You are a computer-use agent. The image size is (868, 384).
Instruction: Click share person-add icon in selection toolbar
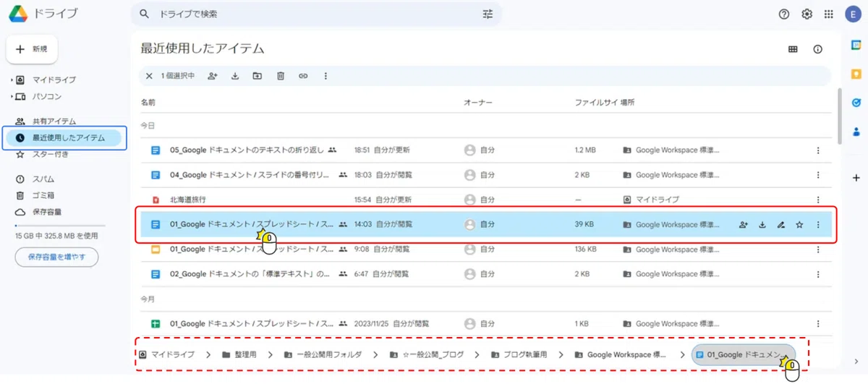(213, 76)
